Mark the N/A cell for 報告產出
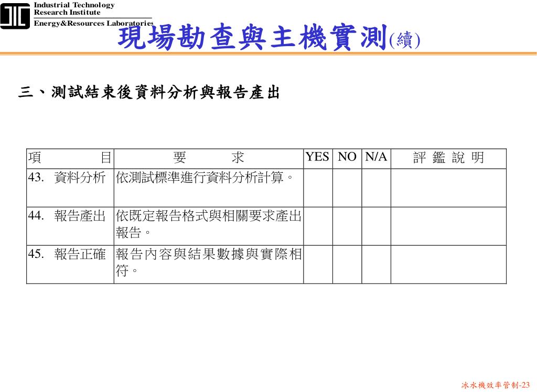 (376, 226)
